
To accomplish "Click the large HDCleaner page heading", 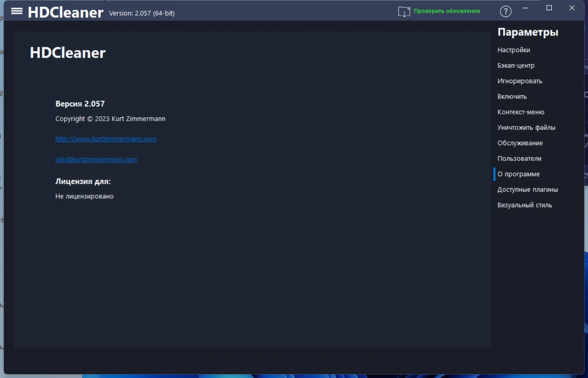I will point(68,53).
